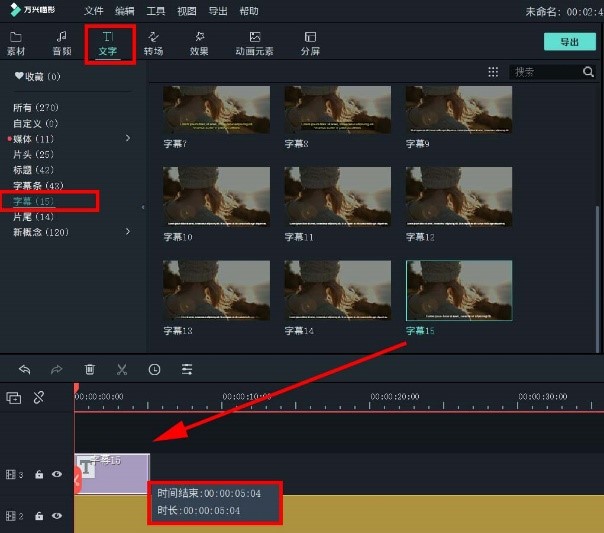Open 收藏 (0) favorites

[37, 77]
